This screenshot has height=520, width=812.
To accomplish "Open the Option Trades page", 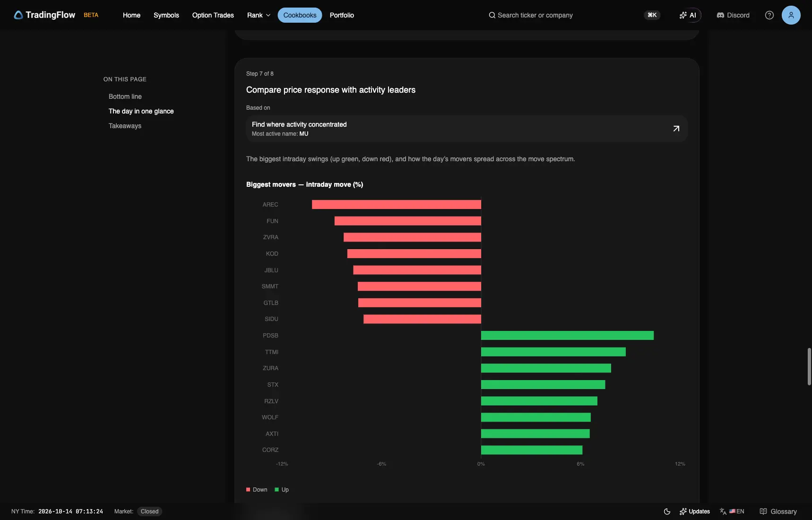I will tap(213, 15).
